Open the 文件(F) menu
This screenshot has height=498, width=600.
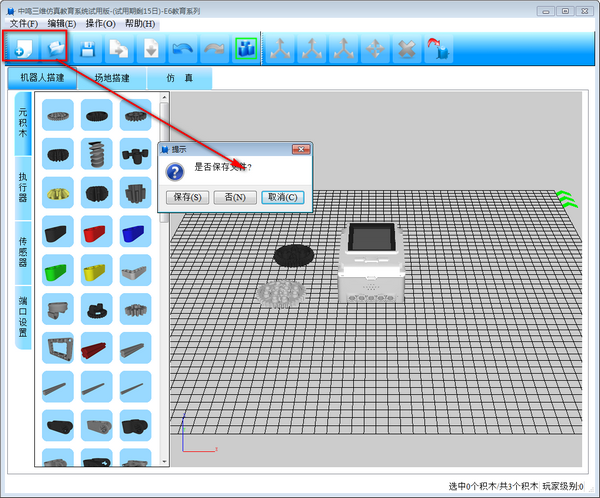[24, 23]
